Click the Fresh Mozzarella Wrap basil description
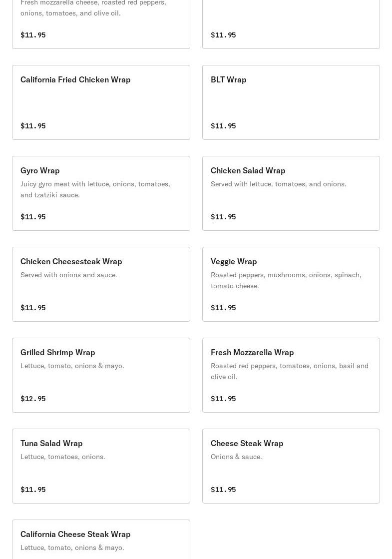 click(289, 371)
